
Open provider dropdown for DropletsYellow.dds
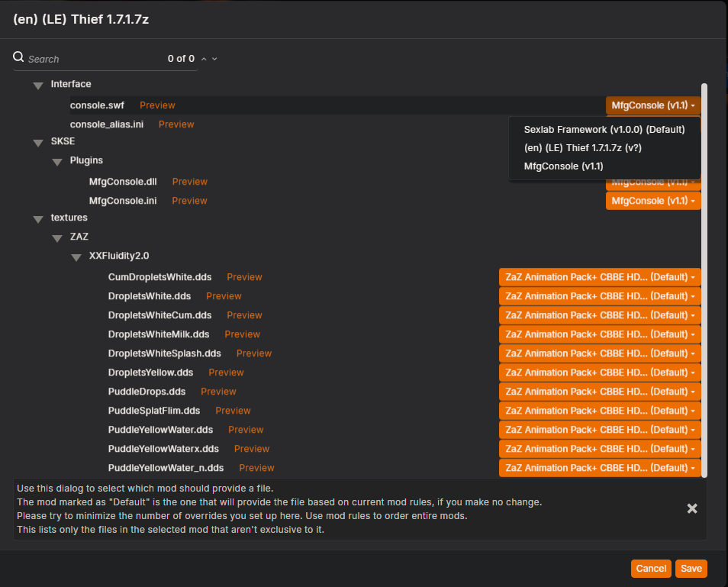pyautogui.click(x=600, y=373)
